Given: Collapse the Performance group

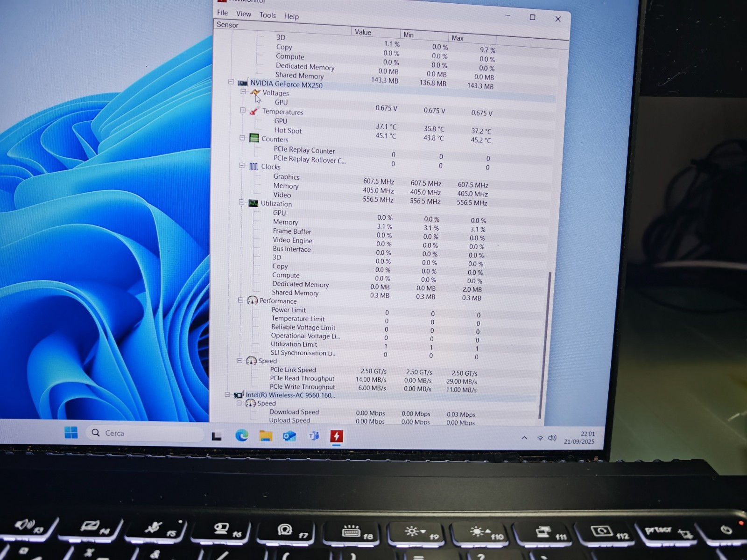Looking at the screenshot, I should click(x=240, y=300).
